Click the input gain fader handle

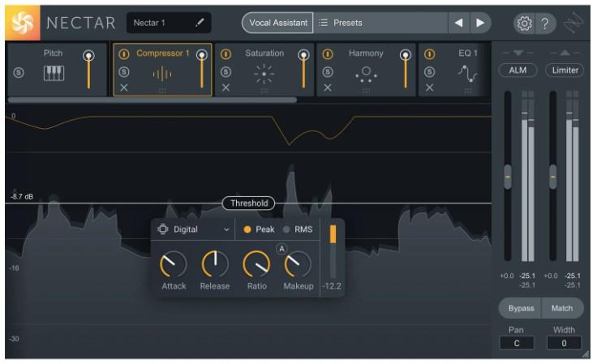[508, 177]
